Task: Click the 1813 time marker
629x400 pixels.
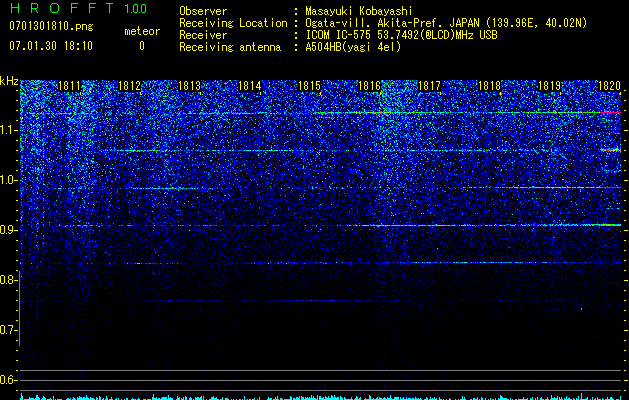Action: click(189, 86)
